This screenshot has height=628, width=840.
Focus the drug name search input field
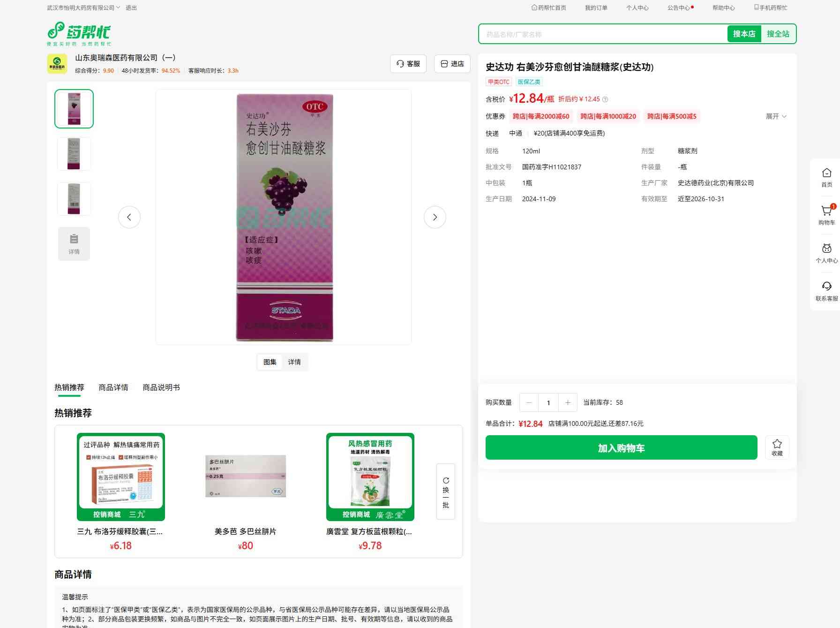603,34
